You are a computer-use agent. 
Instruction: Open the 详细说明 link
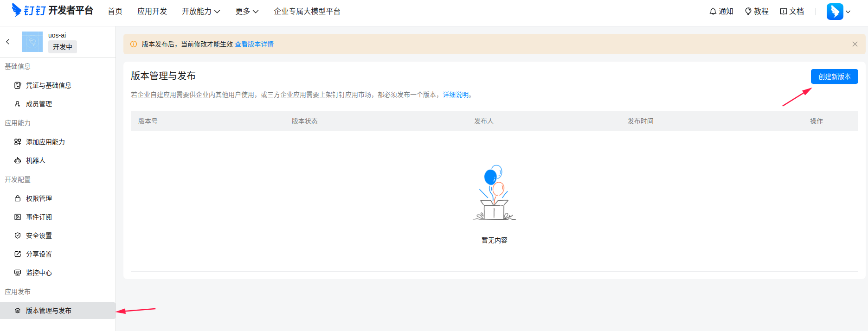[456, 95]
